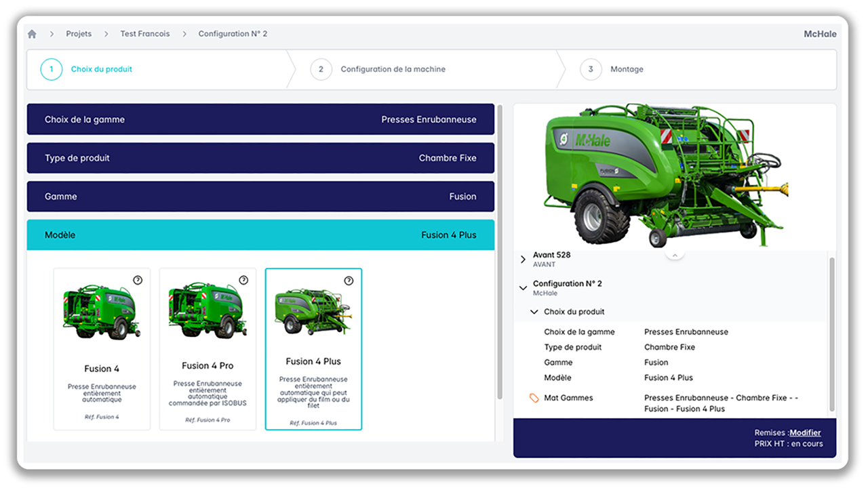Open Test Francois in the breadcrumb
Viewport: 868px width, 488px height.
[145, 34]
